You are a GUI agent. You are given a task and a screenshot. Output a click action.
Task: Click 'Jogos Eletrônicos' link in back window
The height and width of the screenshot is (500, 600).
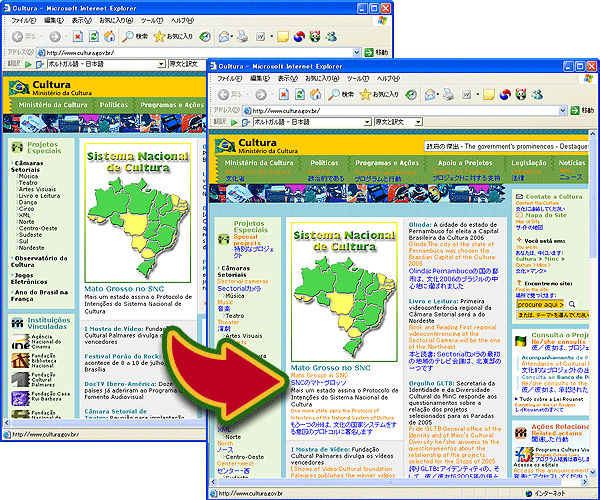29,279
